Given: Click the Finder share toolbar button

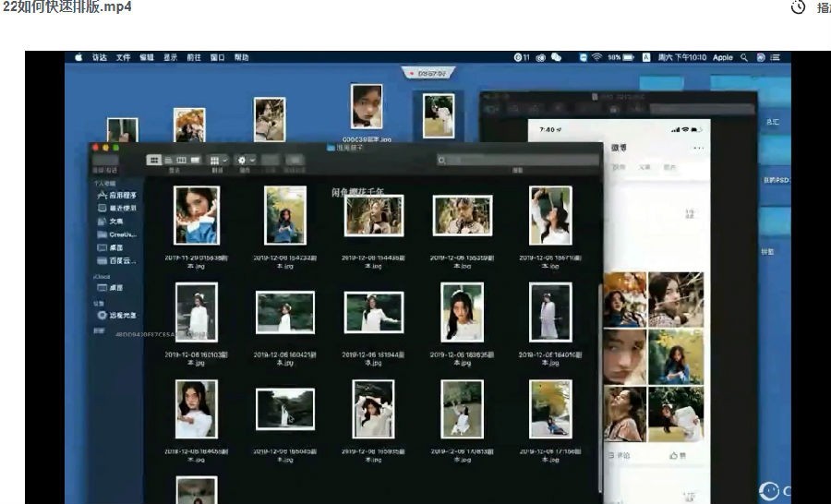Looking at the screenshot, I should click(x=270, y=160).
